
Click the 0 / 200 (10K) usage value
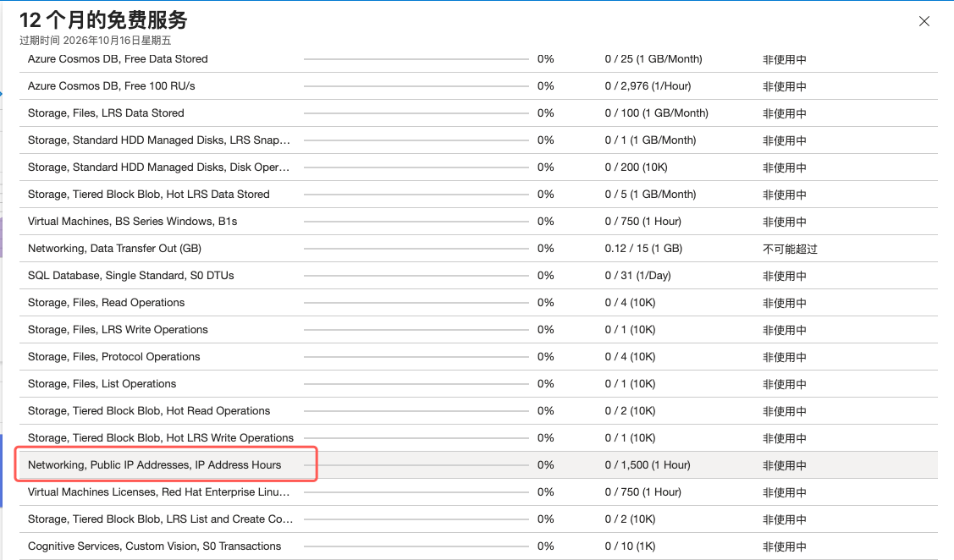[x=636, y=167]
